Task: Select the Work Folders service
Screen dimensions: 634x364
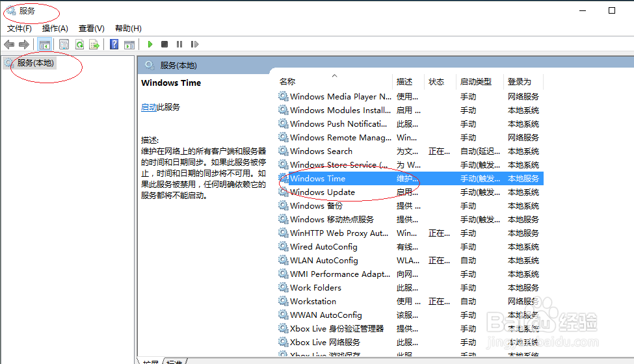Action: tap(410, 288)
